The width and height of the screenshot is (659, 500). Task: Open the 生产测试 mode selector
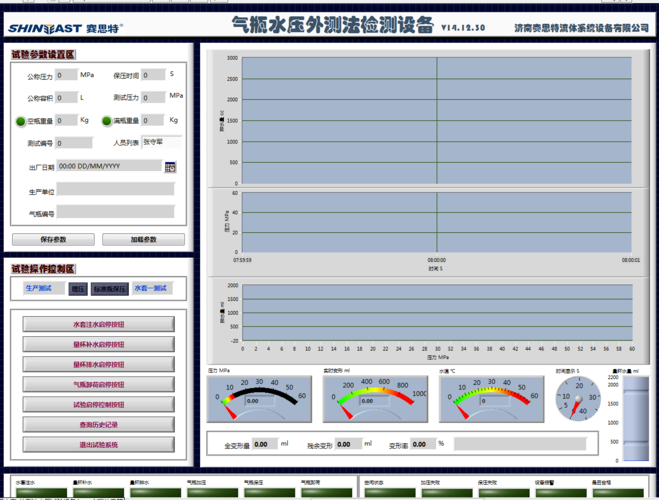[x=44, y=288]
